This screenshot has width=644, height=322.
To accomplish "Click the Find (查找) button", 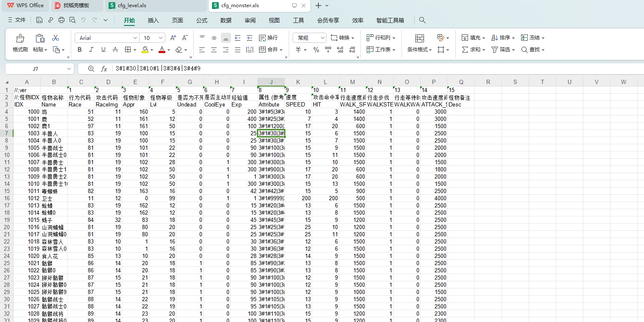I will 532,50.
